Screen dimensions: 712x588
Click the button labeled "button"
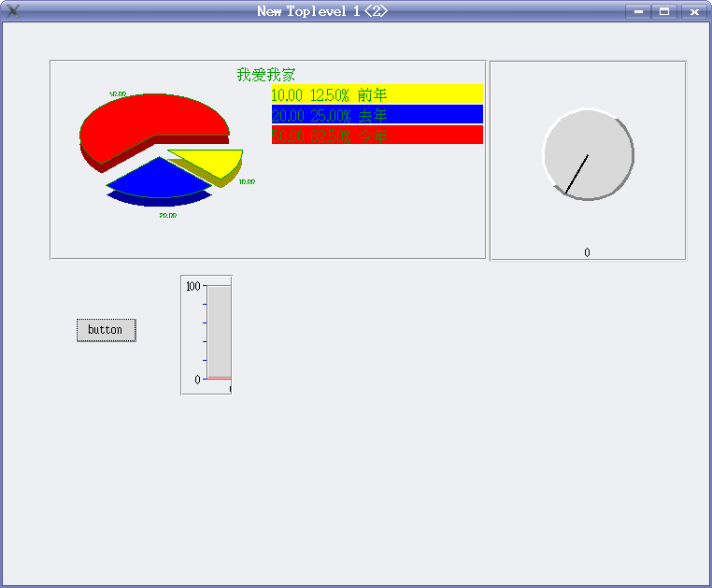tap(107, 330)
